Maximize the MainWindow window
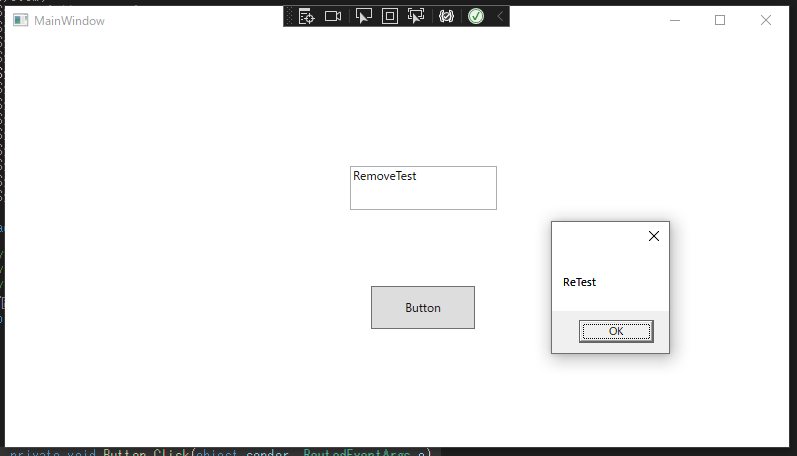797x456 pixels. [720, 20]
